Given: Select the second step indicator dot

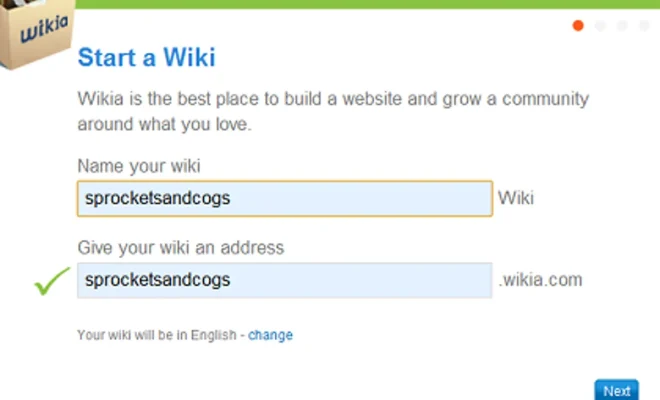Looking at the screenshot, I should [x=600, y=26].
